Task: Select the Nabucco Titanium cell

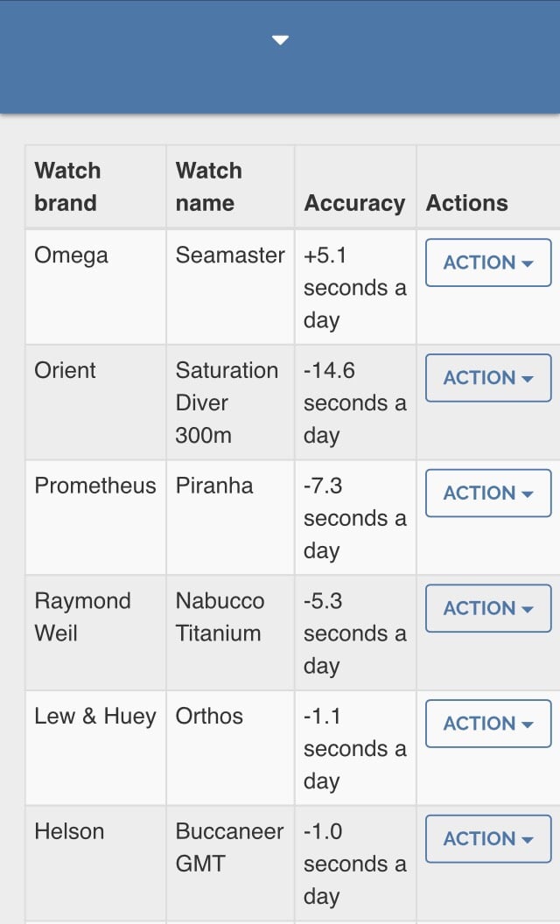Action: (x=220, y=617)
